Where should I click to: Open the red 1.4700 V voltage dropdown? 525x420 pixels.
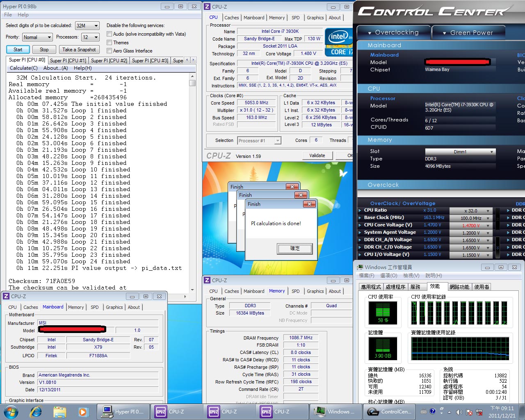pos(470,226)
